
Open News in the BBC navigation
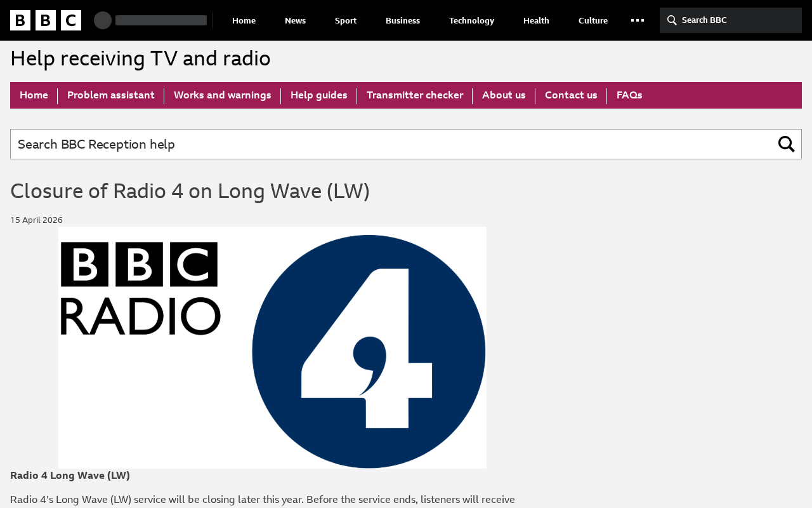pos(295,20)
